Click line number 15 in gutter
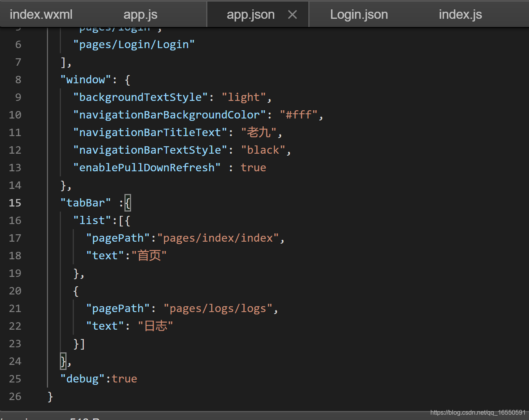Viewport: 529px width, 420px height. point(15,203)
